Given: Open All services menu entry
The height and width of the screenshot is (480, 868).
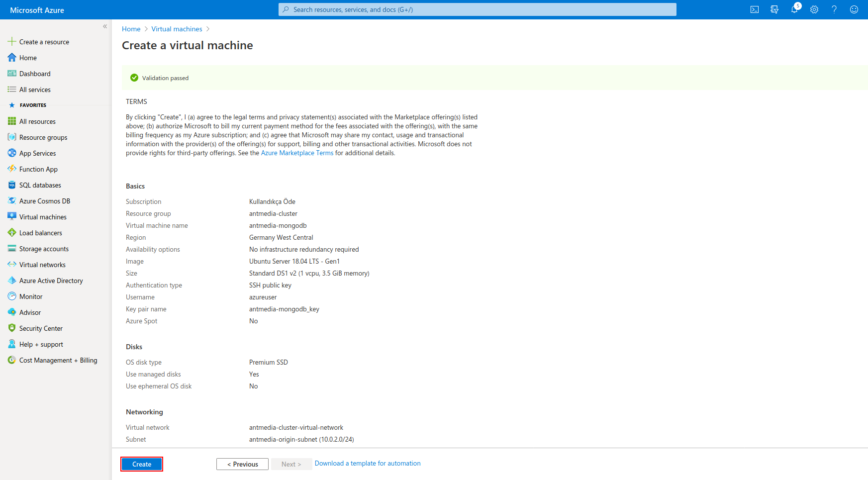Looking at the screenshot, I should [35, 90].
